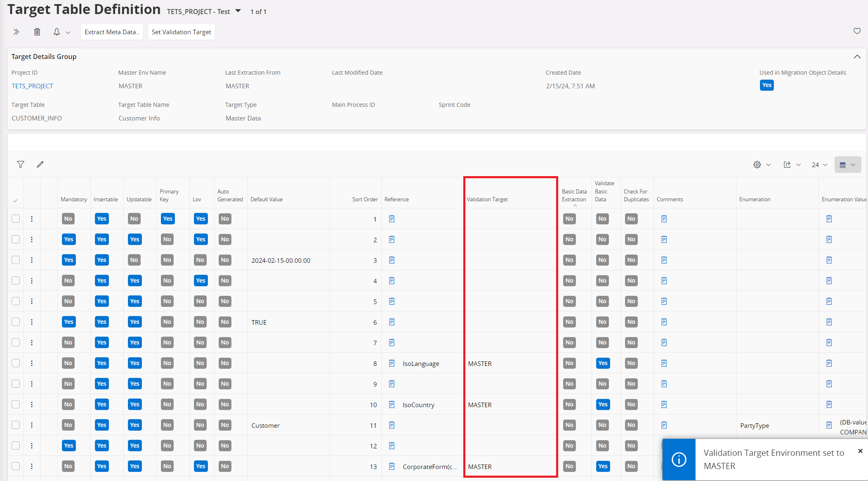Screen dimensions: 868x481
Task: Expand navigation with double chevron icon
Action: (16, 32)
